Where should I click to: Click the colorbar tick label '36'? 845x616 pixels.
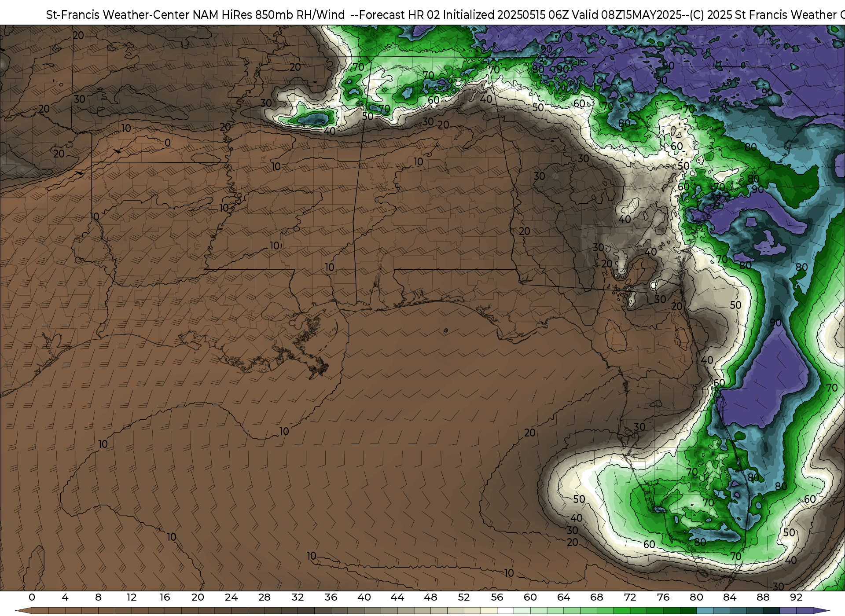coord(331,598)
